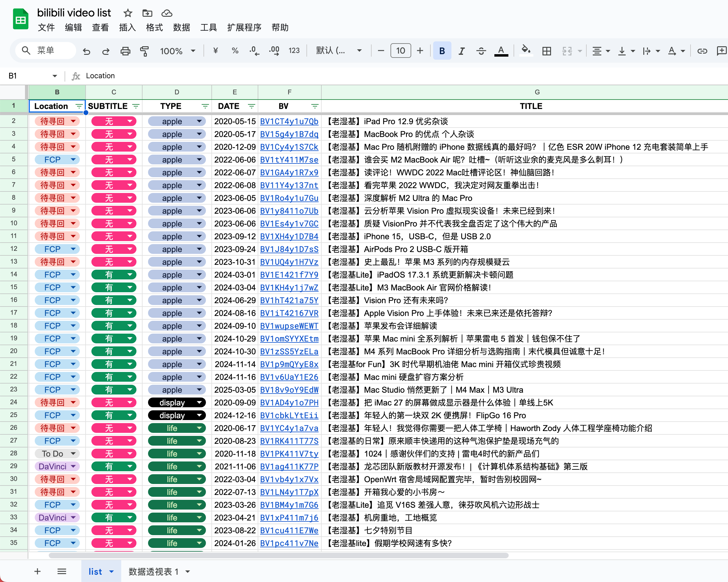Open the BV1CT4y1u7Qb video link
Image resolution: width=728 pixels, height=582 pixels.
289,121
